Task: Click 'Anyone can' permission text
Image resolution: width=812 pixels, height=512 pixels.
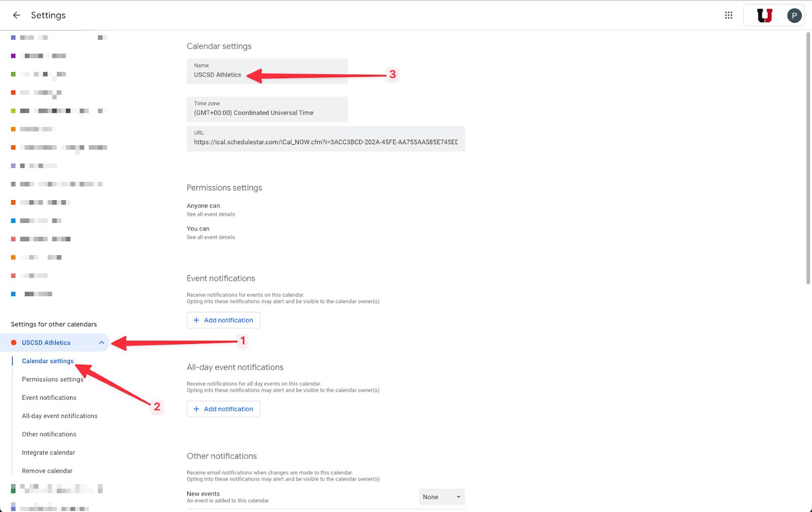Action: pos(204,206)
